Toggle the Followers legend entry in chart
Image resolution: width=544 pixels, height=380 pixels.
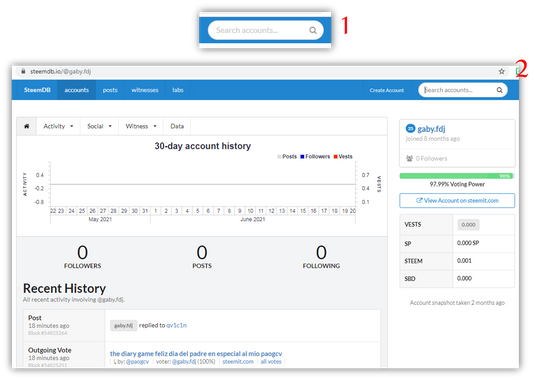pyautogui.click(x=315, y=157)
